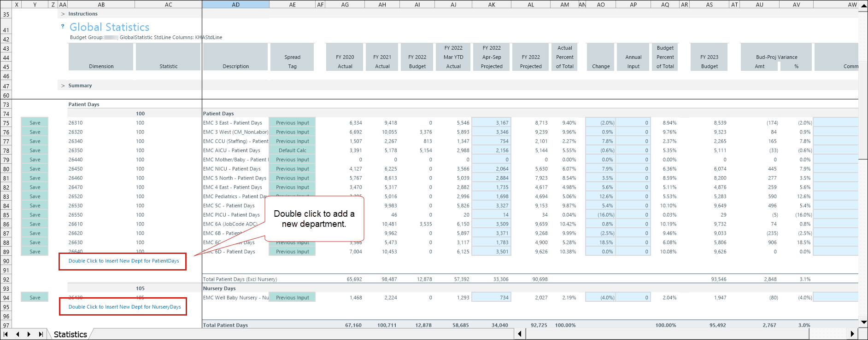The image size is (868, 340).
Task: Expand the Instructions section
Action: 63,14
